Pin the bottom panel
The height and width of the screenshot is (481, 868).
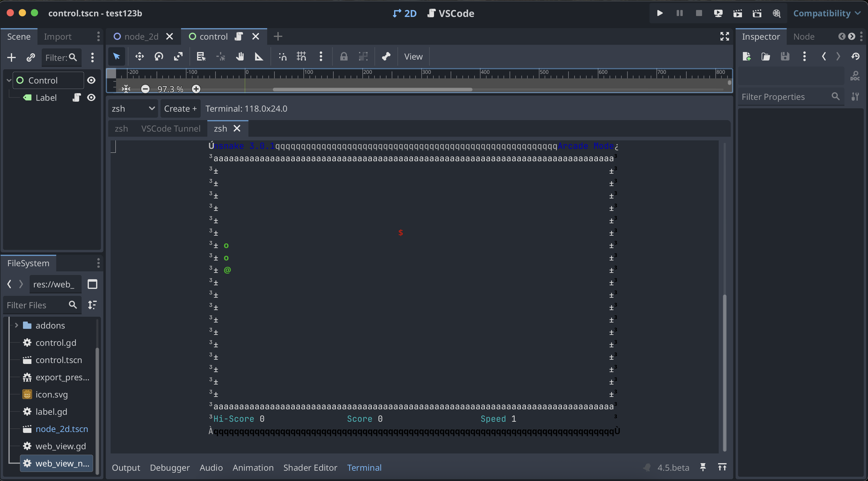pos(703,467)
